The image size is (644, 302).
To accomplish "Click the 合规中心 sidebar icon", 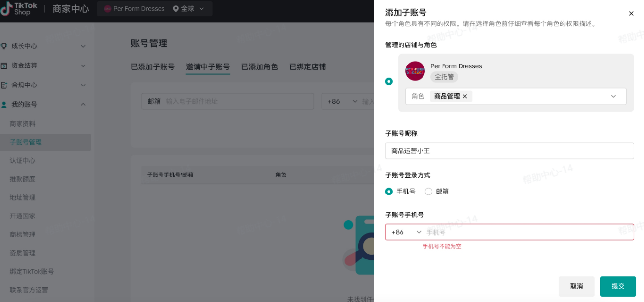I will point(5,85).
